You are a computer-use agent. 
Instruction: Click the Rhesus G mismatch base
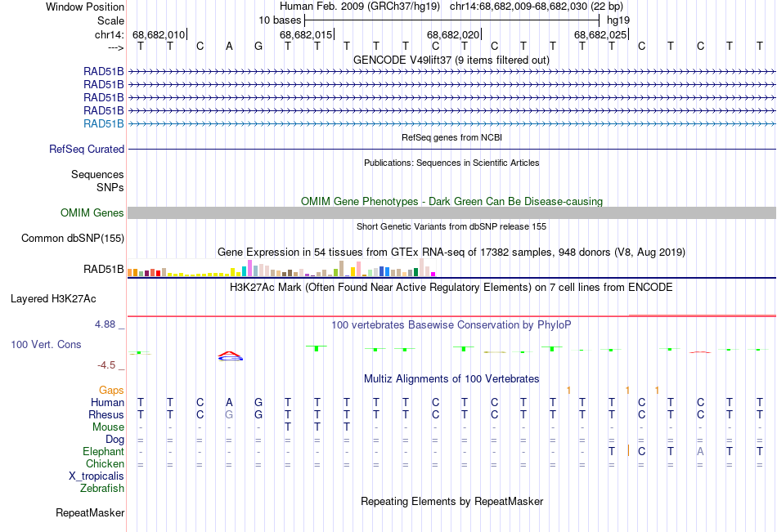click(x=229, y=414)
